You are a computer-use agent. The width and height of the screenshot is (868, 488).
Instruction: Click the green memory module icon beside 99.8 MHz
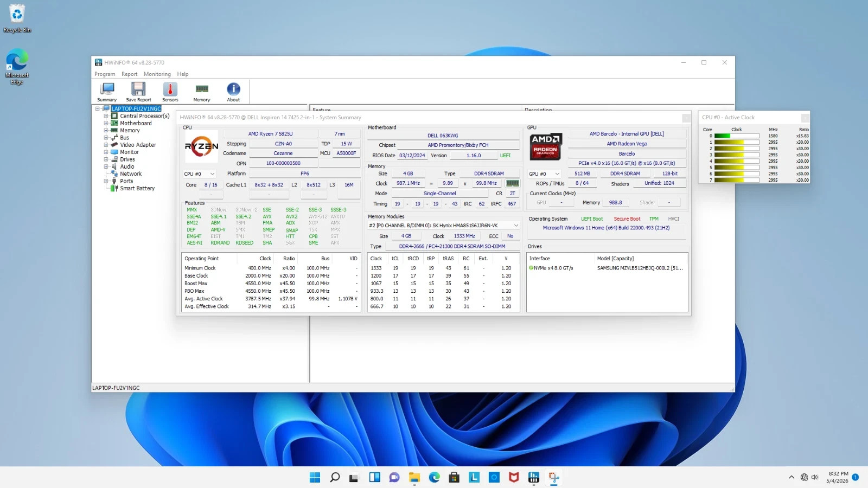coord(513,183)
